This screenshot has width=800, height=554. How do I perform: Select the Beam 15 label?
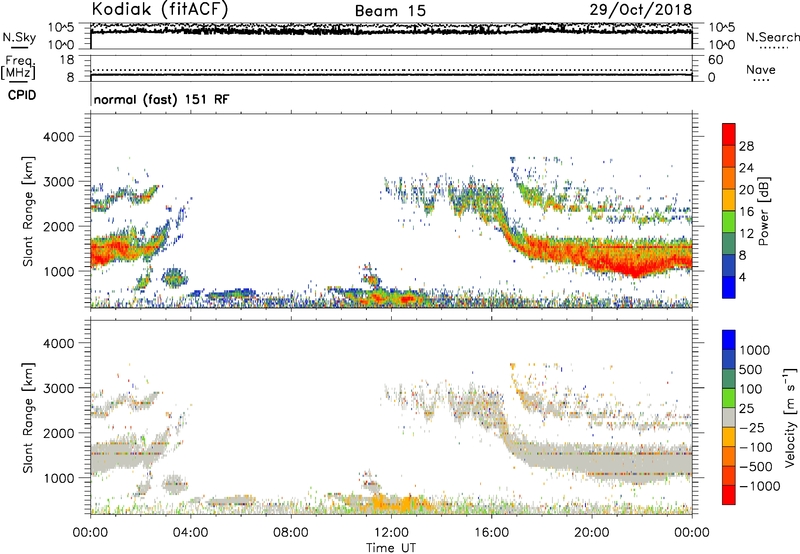pos(390,11)
